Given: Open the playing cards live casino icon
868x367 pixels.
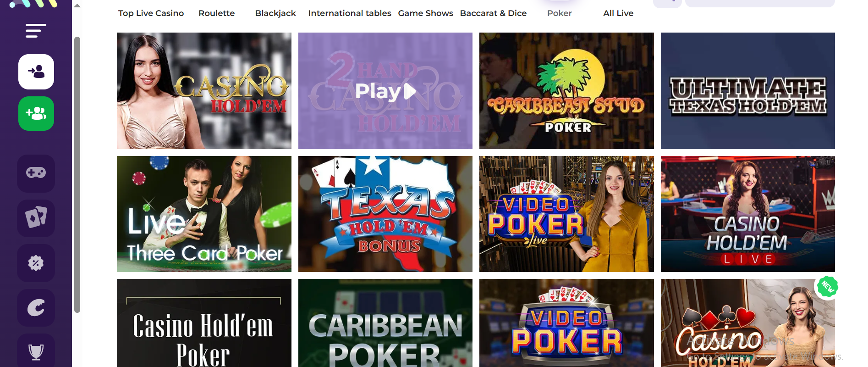Looking at the screenshot, I should point(36,218).
